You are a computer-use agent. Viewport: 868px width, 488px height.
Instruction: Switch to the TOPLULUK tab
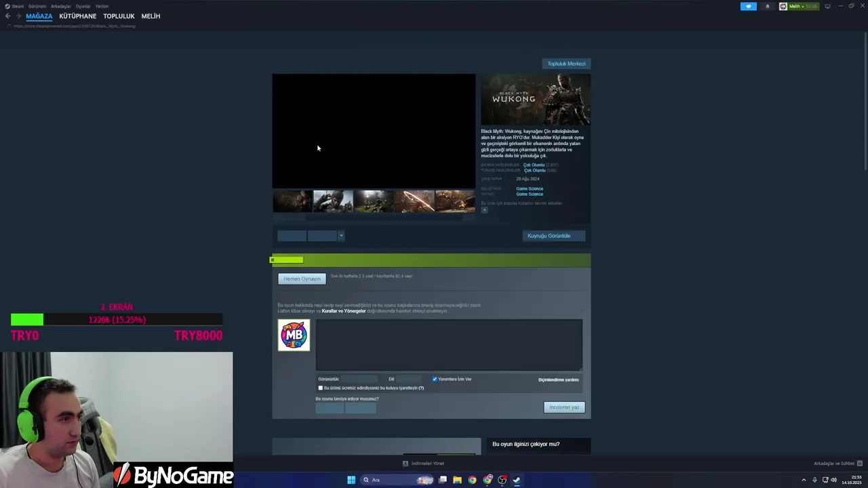coord(119,16)
